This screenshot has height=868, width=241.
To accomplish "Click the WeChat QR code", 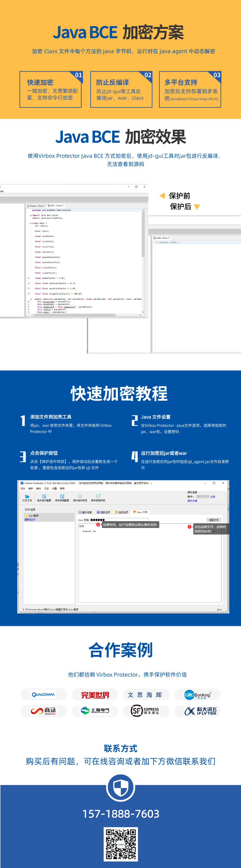I will point(121,844).
